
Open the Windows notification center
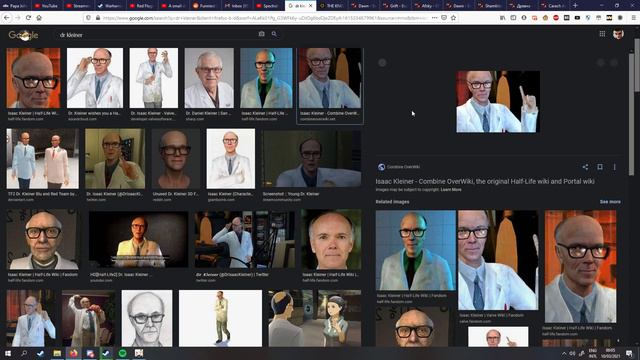coord(629,353)
